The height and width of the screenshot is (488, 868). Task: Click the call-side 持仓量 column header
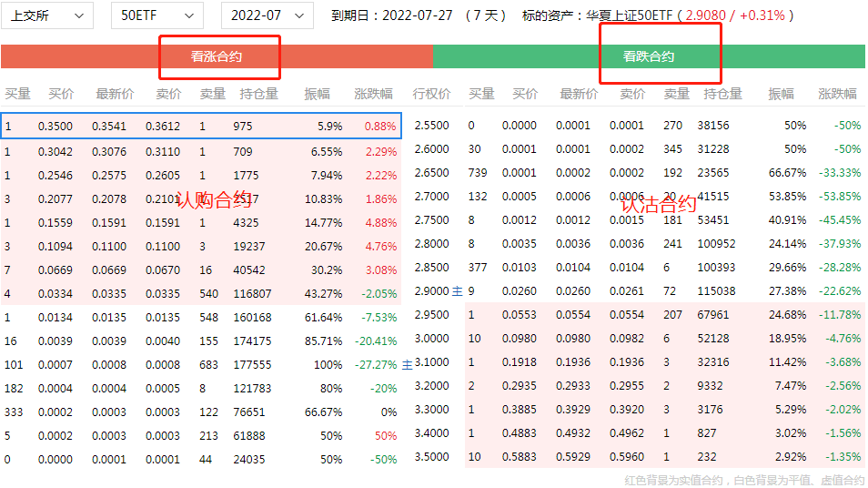(259, 94)
